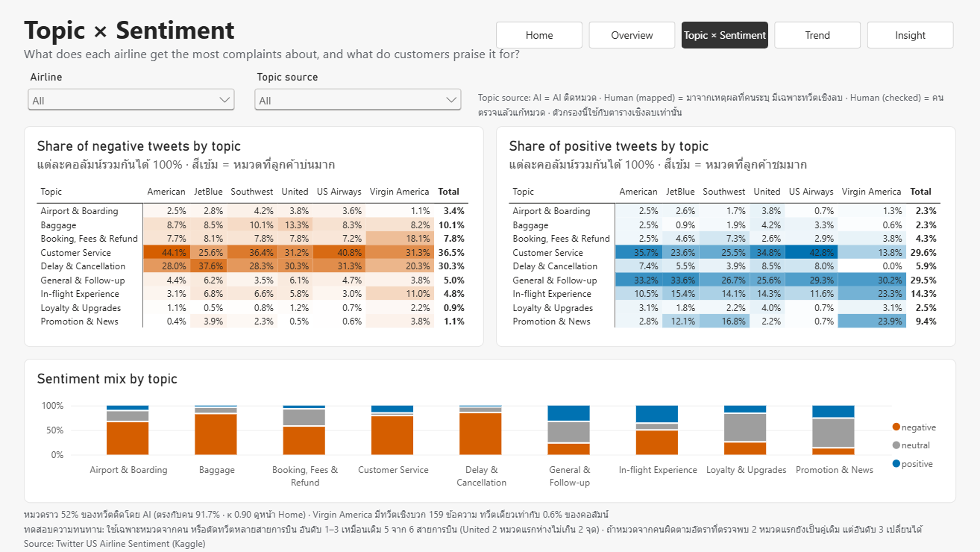Image resolution: width=980 pixels, height=552 pixels.
Task: Select the gray neutral segment of Loyalty & Upgrades bar
Action: (x=745, y=427)
